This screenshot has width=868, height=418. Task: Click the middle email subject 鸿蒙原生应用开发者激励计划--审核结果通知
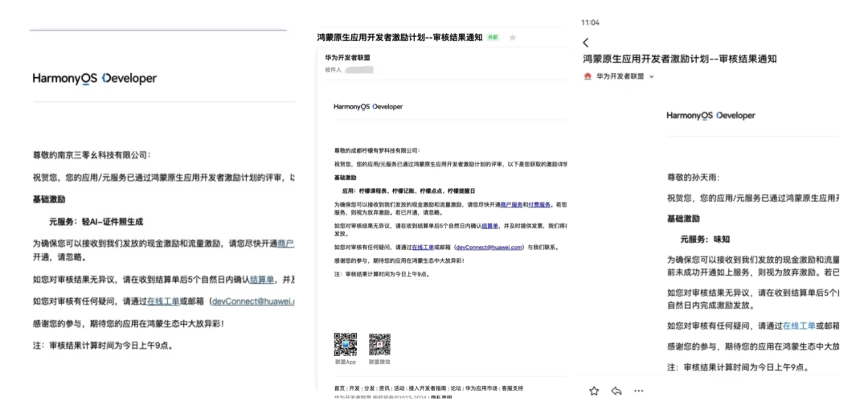[x=399, y=38]
